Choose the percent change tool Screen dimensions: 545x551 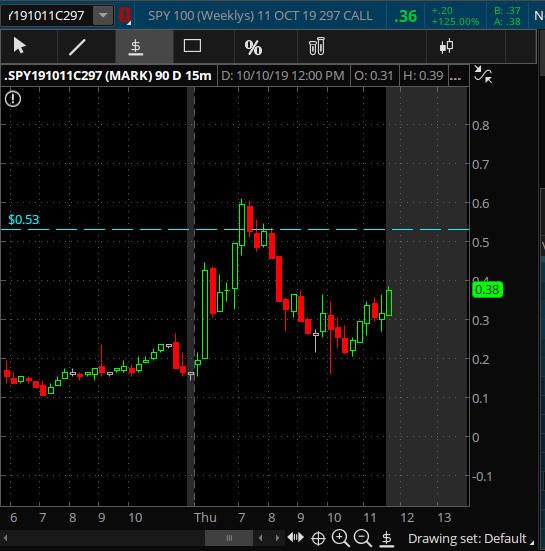253,47
